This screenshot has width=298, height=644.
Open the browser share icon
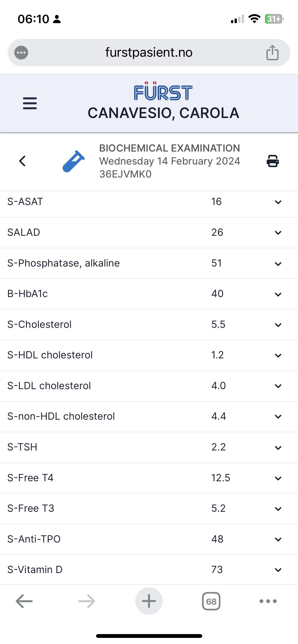tap(272, 53)
